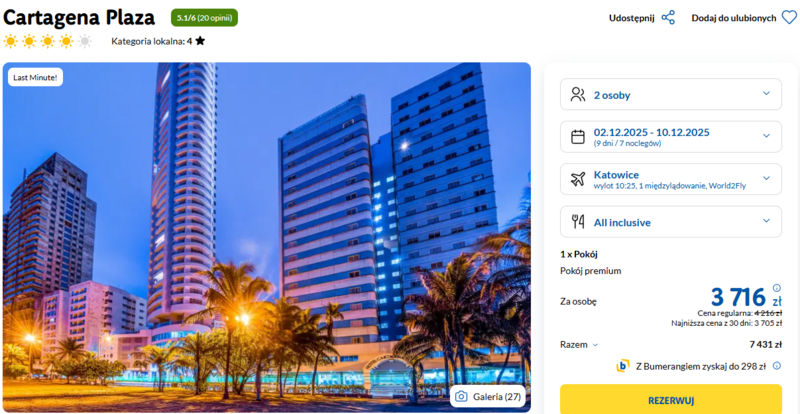Open the date range 02.12.2025 dropdown chevron
This screenshot has height=414, width=800.
tap(766, 136)
